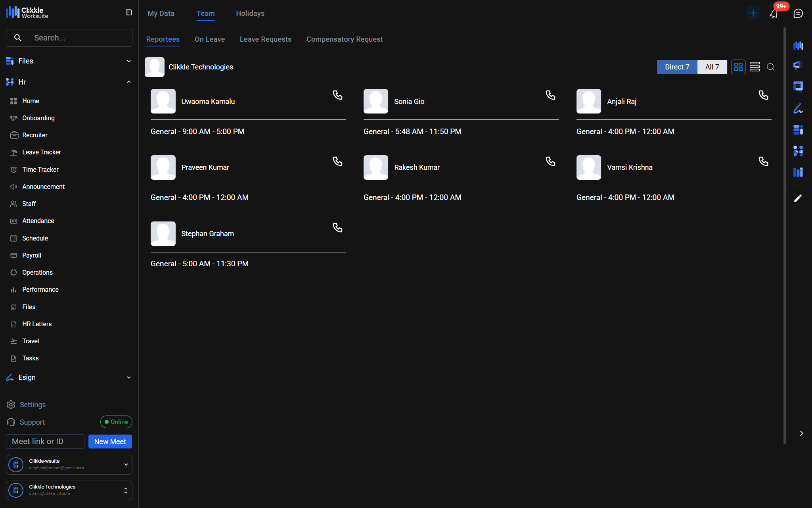Click the Meet link or ID field

45,441
